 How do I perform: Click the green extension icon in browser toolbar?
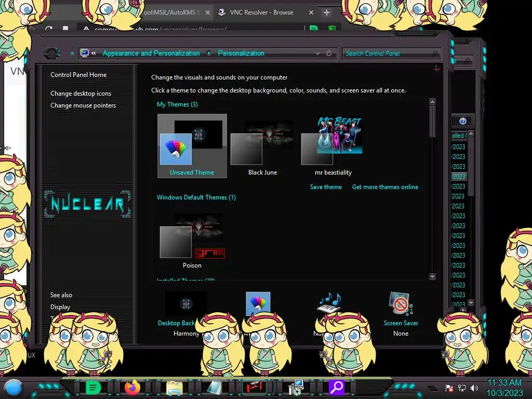[x=314, y=28]
